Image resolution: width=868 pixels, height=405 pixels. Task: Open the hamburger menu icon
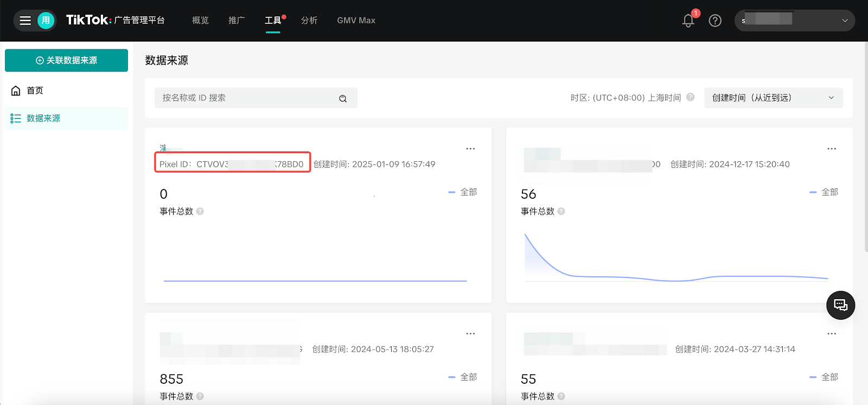pyautogui.click(x=25, y=21)
